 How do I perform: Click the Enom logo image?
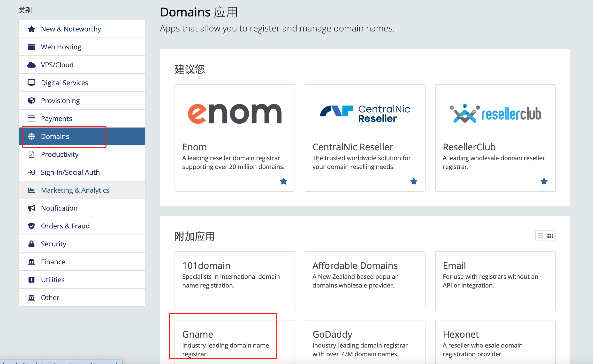click(x=235, y=114)
